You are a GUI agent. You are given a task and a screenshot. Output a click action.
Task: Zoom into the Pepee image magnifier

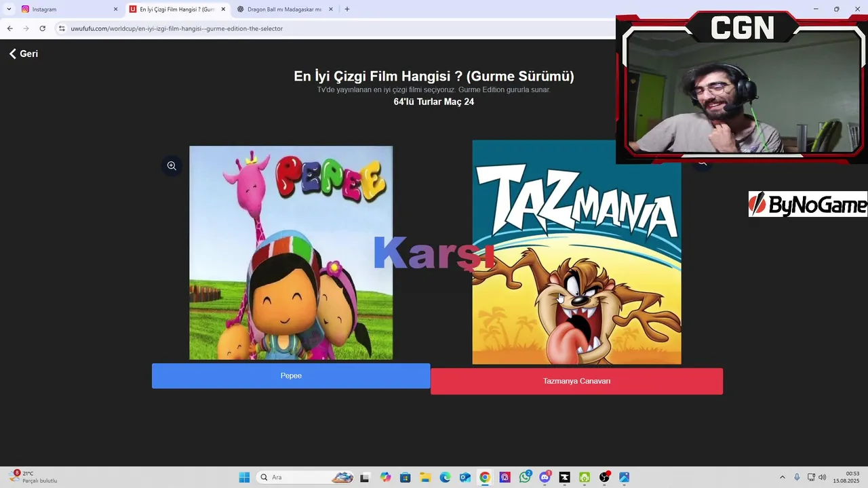[x=172, y=165]
